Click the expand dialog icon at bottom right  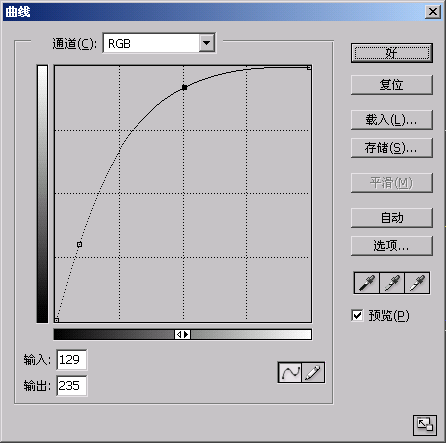point(425,425)
